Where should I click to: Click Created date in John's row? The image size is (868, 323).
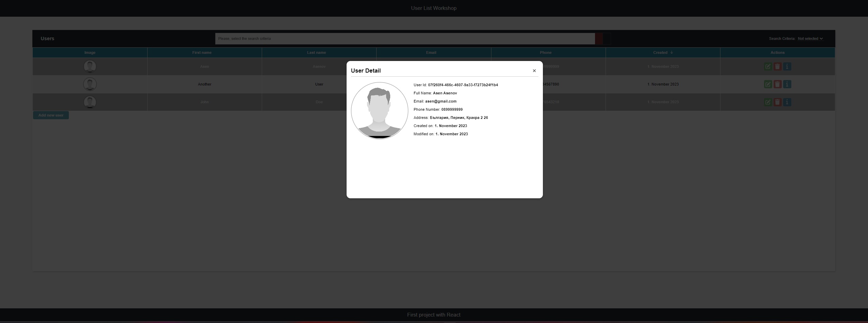[x=663, y=102]
